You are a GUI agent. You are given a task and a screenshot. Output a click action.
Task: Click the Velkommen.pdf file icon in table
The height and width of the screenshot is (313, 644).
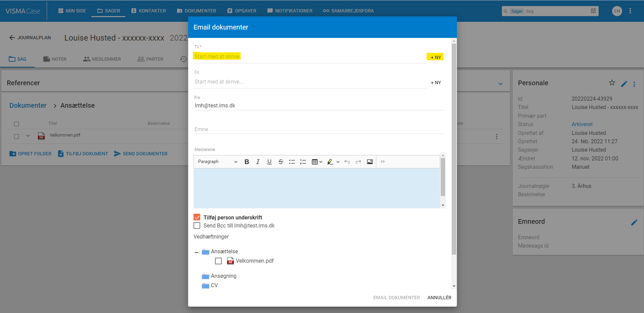[x=41, y=136]
